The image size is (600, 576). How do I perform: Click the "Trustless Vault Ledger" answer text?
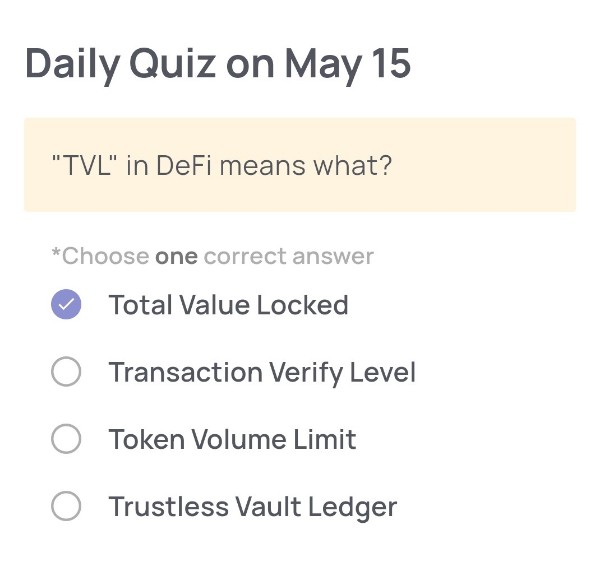pos(253,507)
